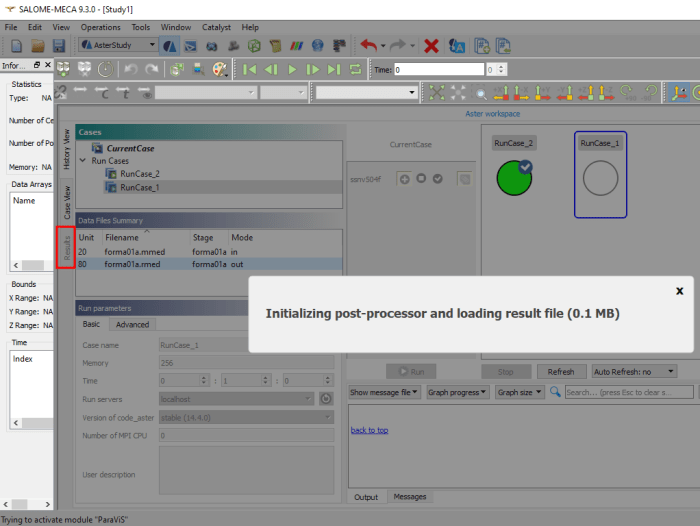Toggle the ssnv504f stage stop state icon
Image resolution: width=700 pixels, height=526 pixels.
click(x=421, y=179)
